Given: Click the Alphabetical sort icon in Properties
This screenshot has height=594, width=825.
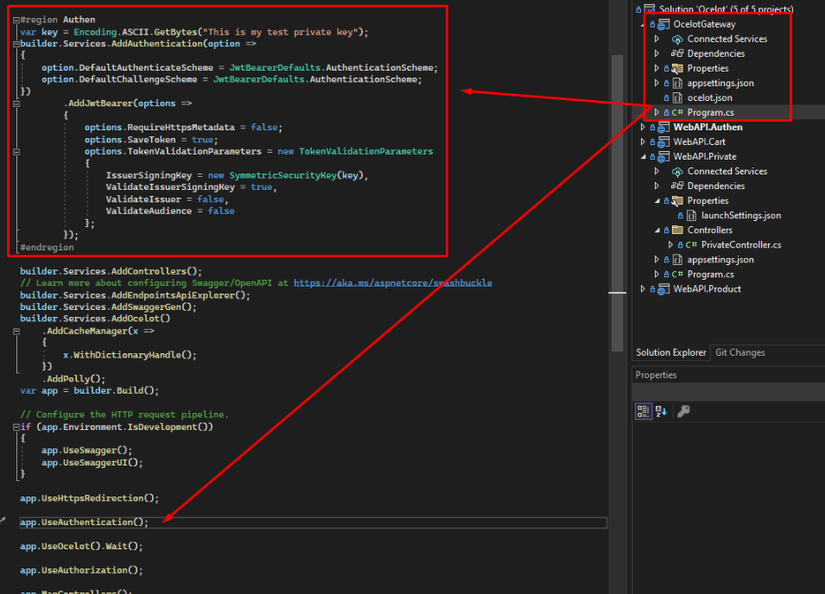Looking at the screenshot, I should tap(661, 411).
